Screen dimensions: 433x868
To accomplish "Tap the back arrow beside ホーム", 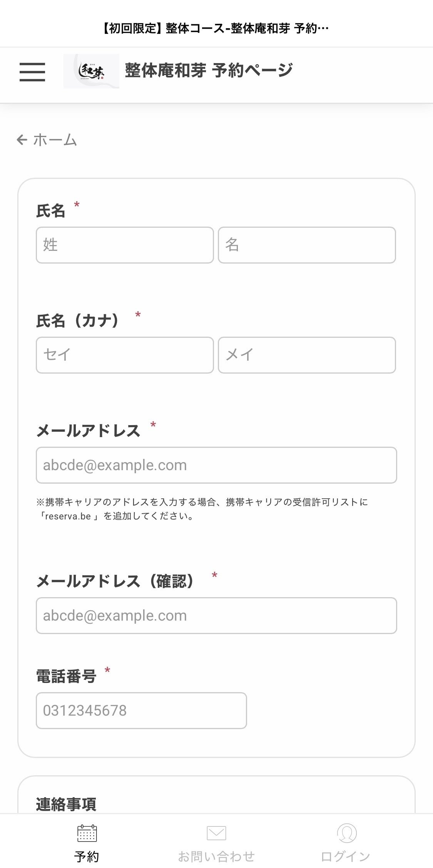I will 22,140.
